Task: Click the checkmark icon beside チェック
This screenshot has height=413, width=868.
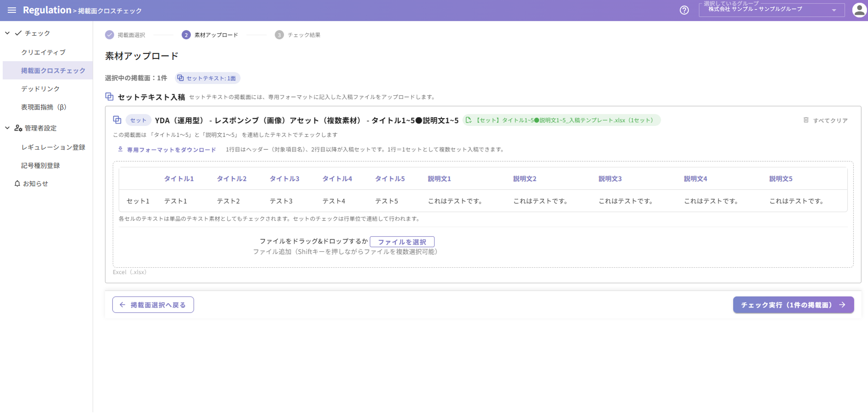Action: pos(18,33)
